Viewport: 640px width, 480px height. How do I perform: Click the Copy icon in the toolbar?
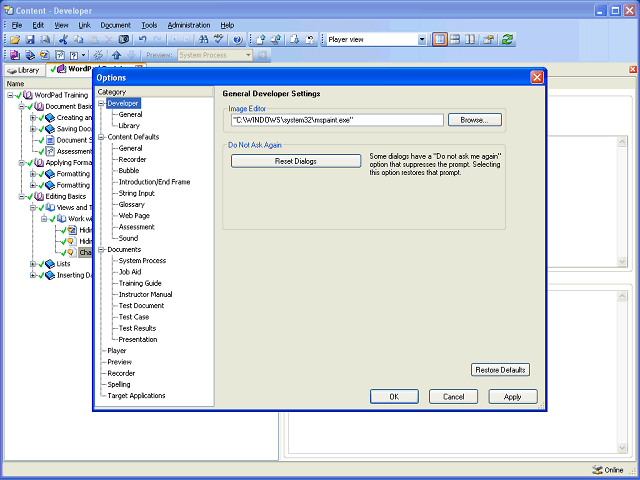point(78,40)
